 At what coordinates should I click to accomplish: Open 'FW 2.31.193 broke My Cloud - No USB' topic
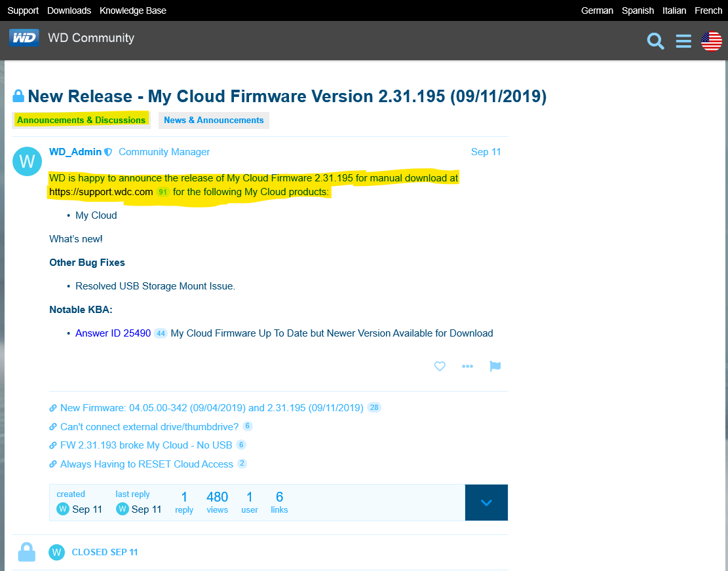click(146, 445)
